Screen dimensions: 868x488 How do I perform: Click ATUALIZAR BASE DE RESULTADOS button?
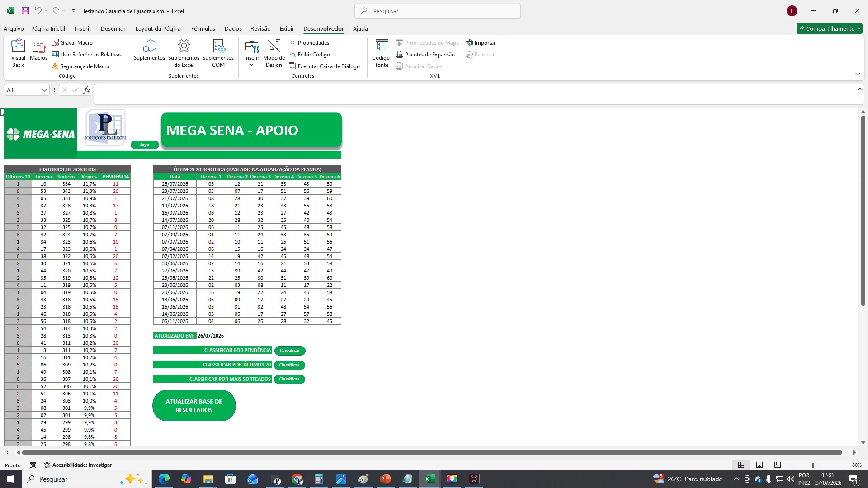click(194, 405)
